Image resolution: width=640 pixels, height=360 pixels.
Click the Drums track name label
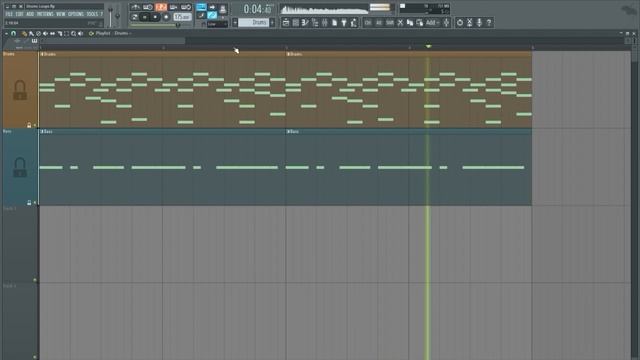(x=9, y=54)
